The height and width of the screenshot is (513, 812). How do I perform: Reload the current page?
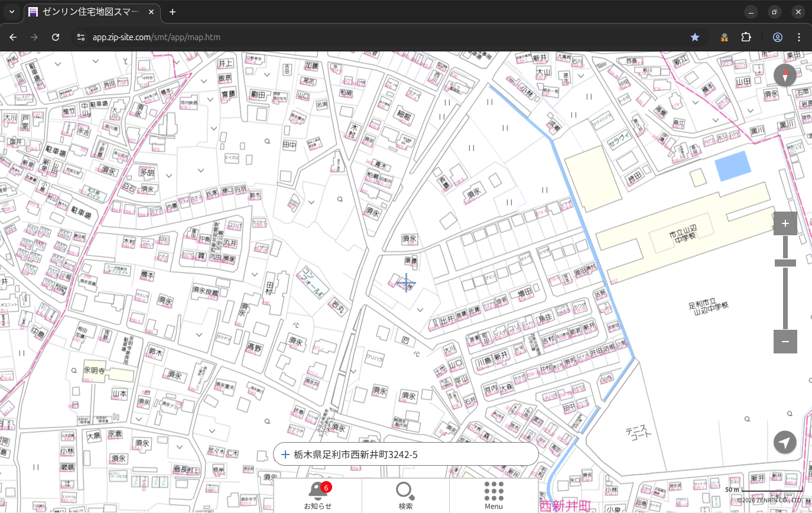click(x=56, y=37)
